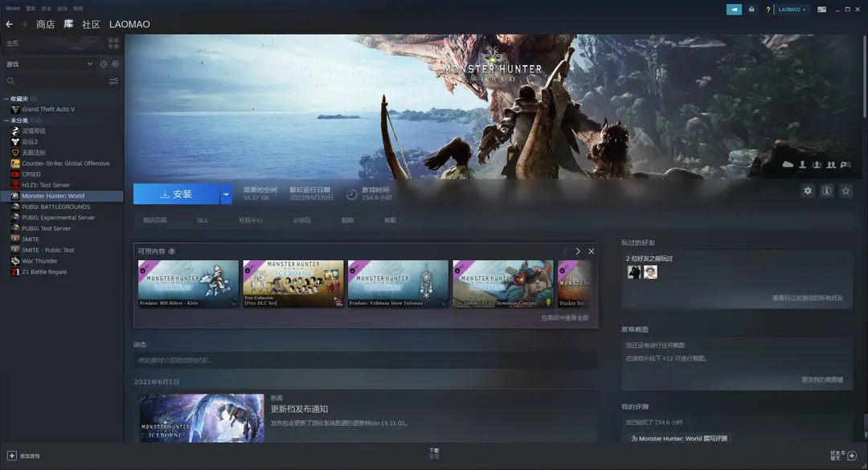Go back with the left arrow
Image resolution: width=868 pixels, height=470 pixels.
coord(9,24)
